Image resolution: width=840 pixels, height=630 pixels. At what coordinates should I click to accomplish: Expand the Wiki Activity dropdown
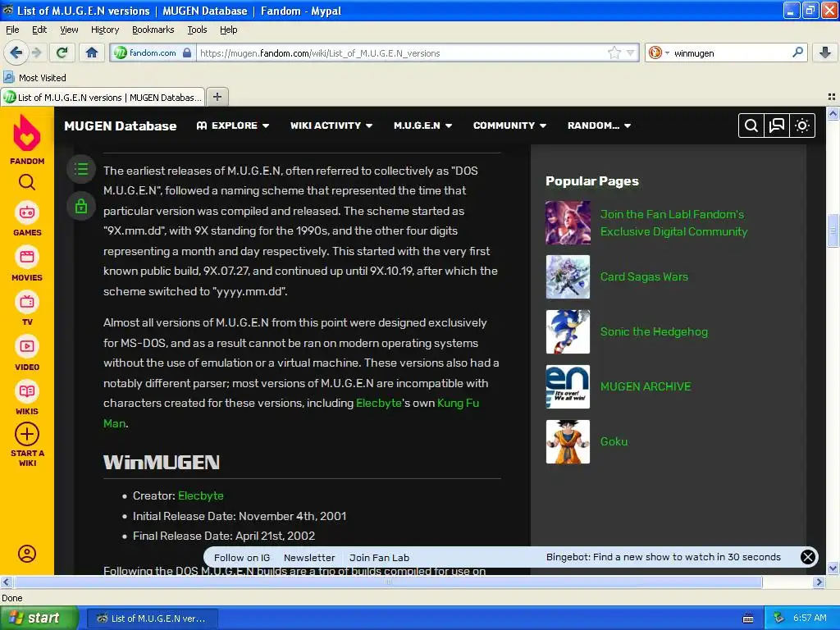(331, 126)
